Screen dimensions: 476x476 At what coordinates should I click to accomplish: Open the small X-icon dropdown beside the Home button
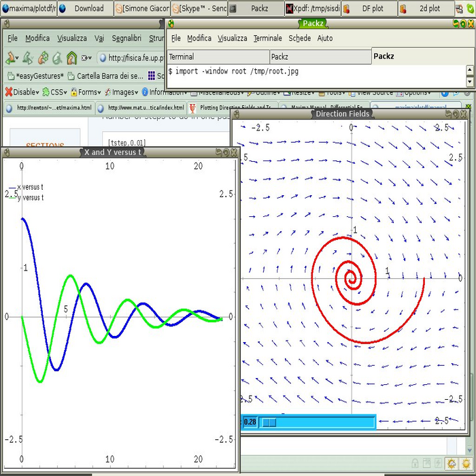(86, 58)
